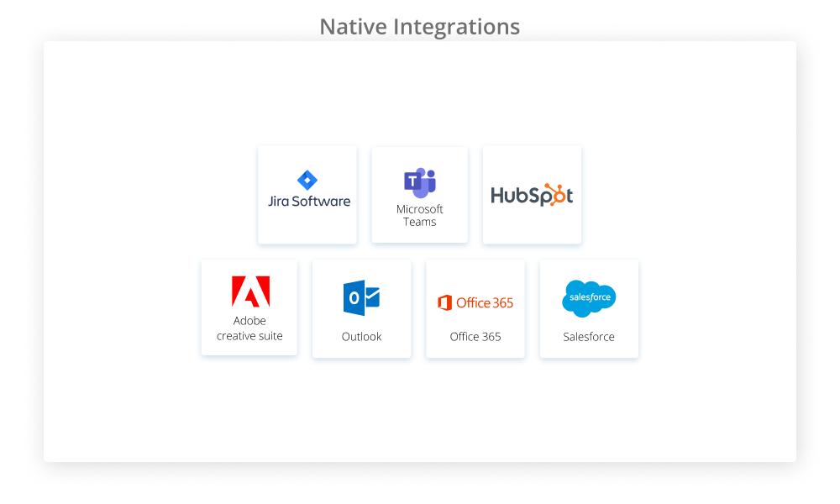Select the HubSpot logo card
The width and height of the screenshot is (840, 504).
point(532,195)
